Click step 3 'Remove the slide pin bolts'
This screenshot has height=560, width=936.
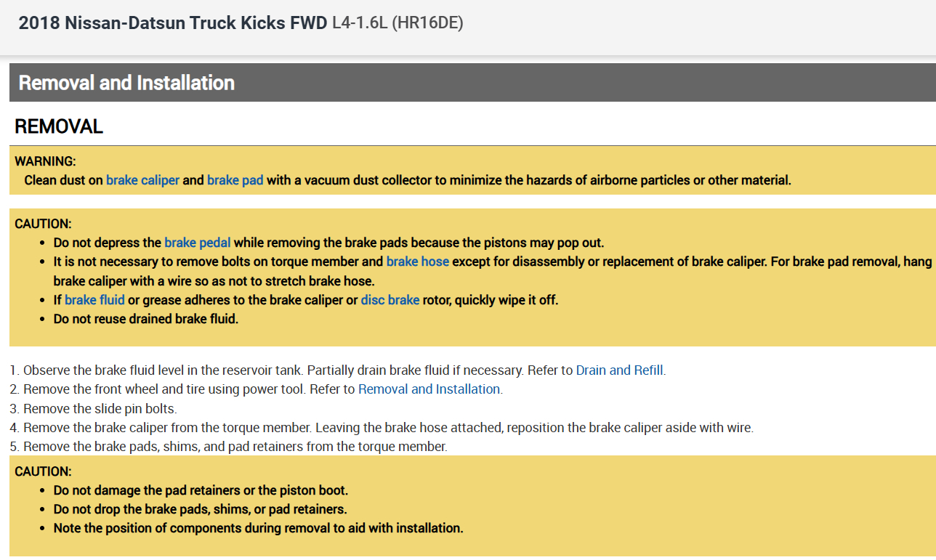click(x=100, y=408)
